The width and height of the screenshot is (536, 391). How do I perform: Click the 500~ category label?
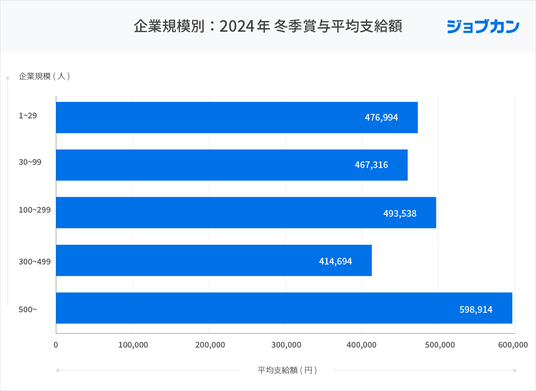coord(28,310)
